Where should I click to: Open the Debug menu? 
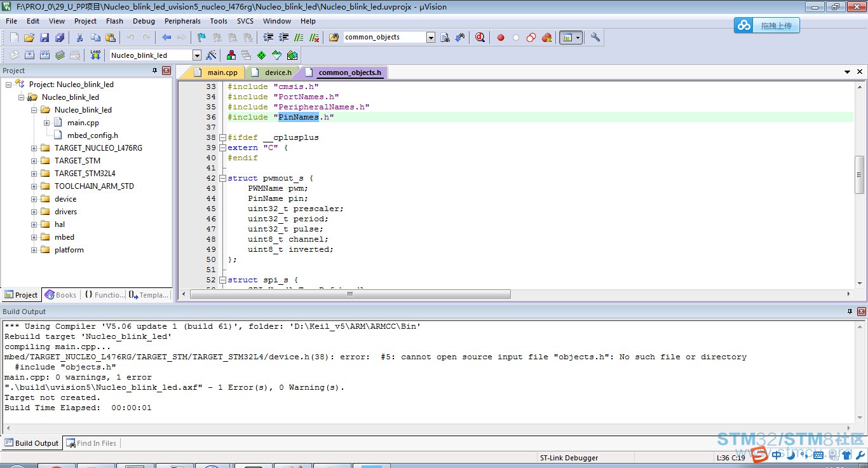144,21
